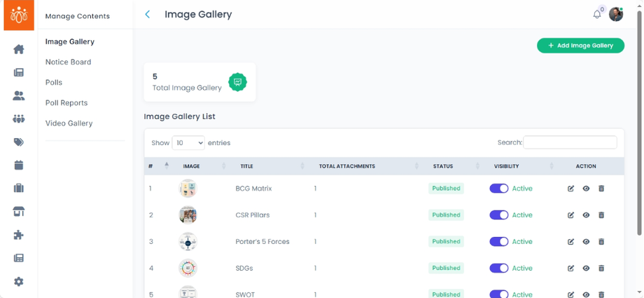644x298 pixels.
Task: Click the edit icon for BCG Matrix
Action: 571,189
